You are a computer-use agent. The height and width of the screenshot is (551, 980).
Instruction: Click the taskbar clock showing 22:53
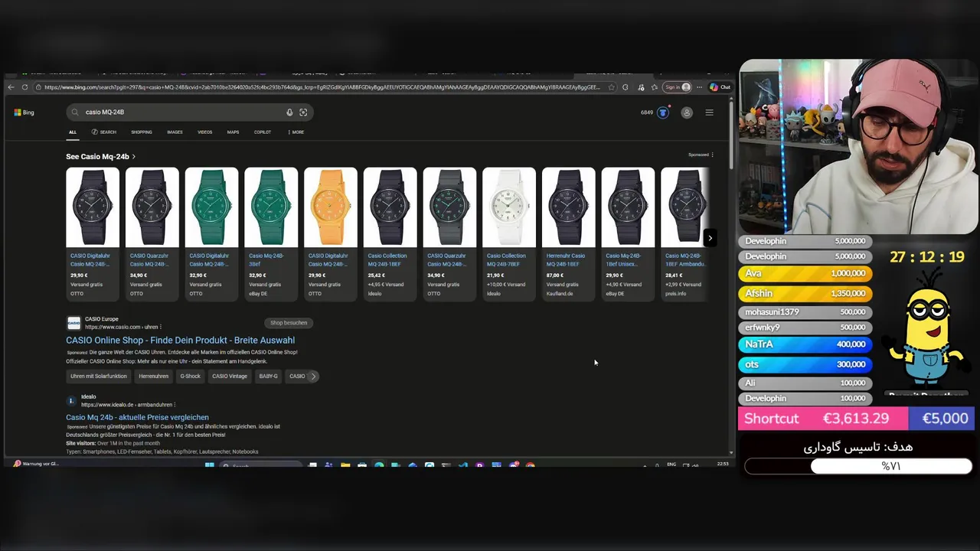pyautogui.click(x=723, y=464)
